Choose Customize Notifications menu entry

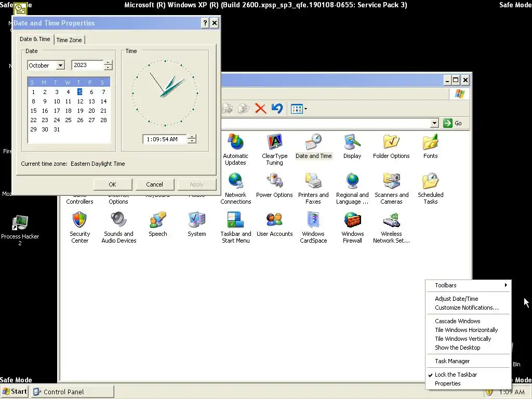[468, 308]
